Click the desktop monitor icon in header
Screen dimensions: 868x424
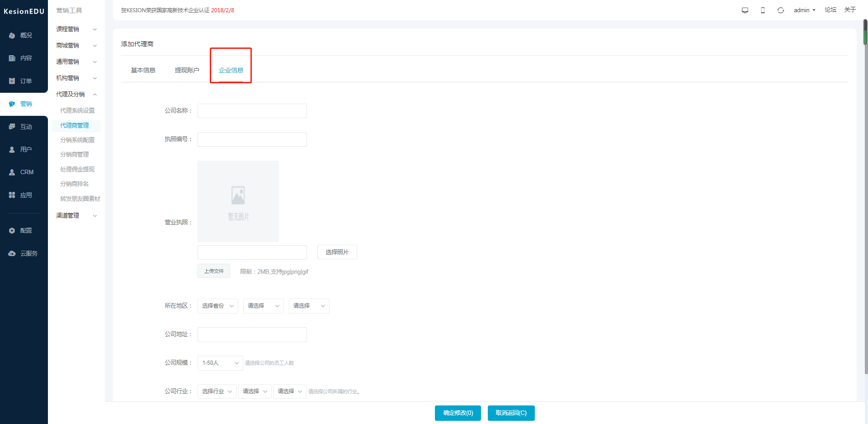click(x=745, y=10)
